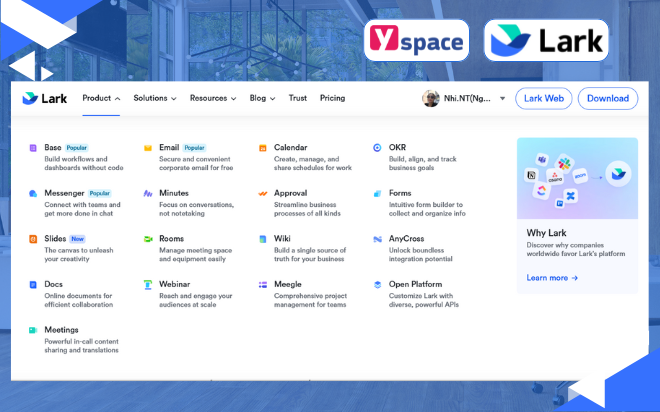This screenshot has height=412, width=660.
Task: Open the Pricing page
Action: (x=332, y=98)
